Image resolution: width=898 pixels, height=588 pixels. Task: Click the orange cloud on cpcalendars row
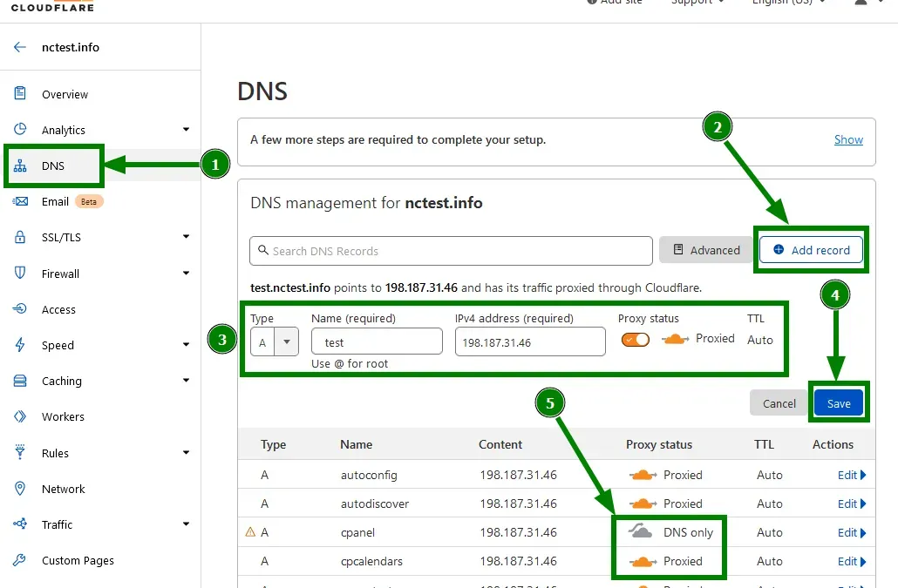tap(643, 561)
